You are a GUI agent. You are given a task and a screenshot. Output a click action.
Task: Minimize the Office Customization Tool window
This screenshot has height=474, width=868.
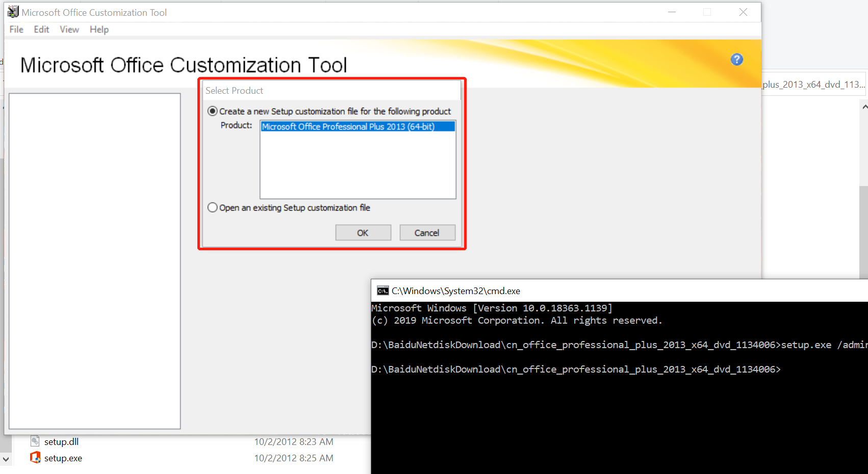tap(672, 12)
